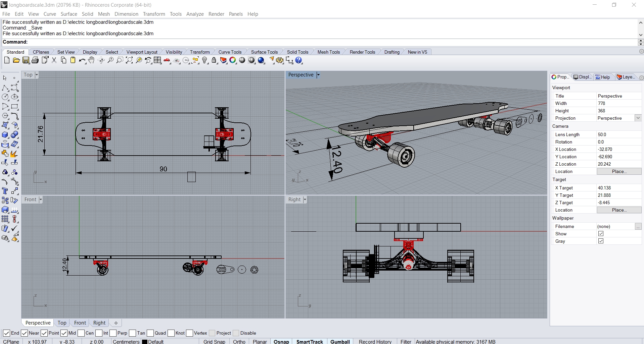644x344 pixels.
Task: Switch to the Drafting toolbar tab
Action: pyautogui.click(x=392, y=52)
